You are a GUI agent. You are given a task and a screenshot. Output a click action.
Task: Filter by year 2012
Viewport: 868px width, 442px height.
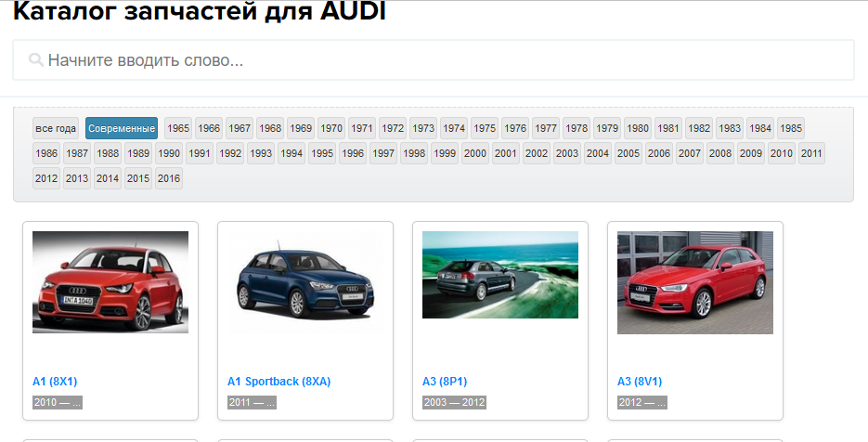[x=46, y=178]
